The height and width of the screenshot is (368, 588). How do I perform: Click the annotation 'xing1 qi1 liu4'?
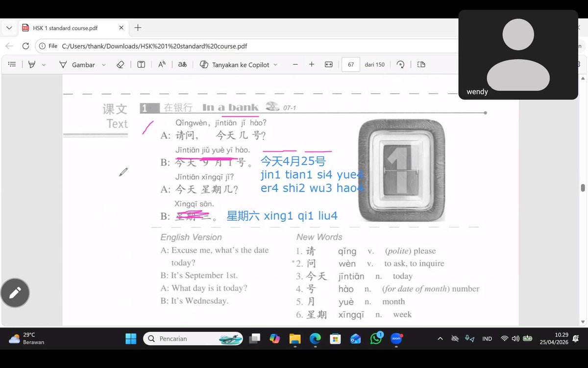301,216
